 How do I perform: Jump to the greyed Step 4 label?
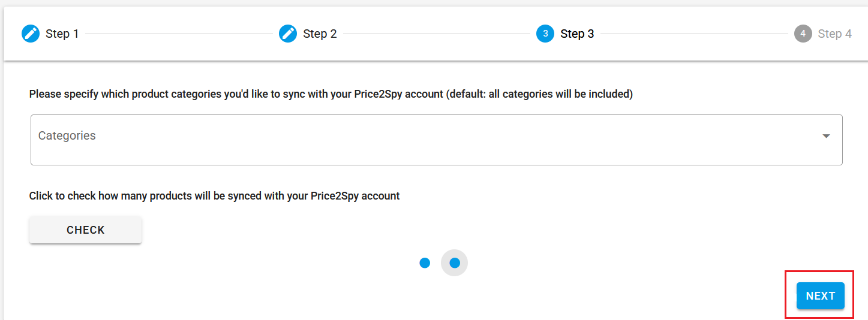(834, 34)
